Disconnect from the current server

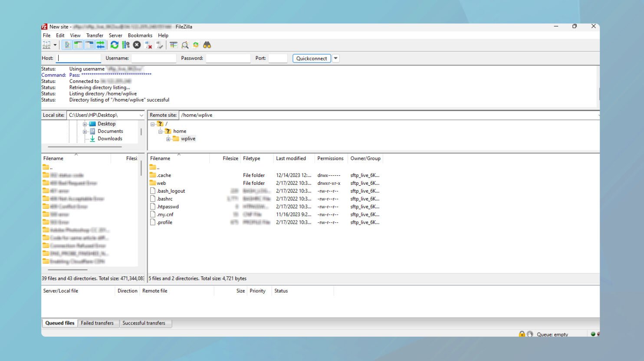(148, 45)
